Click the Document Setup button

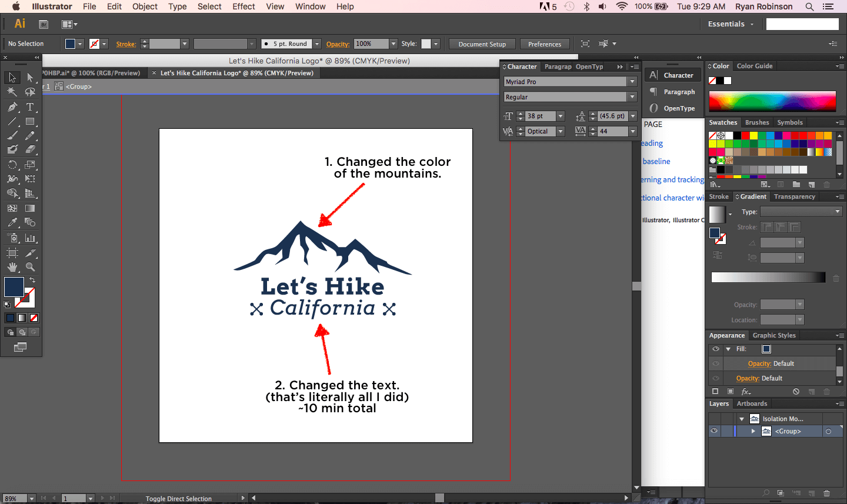pos(482,44)
